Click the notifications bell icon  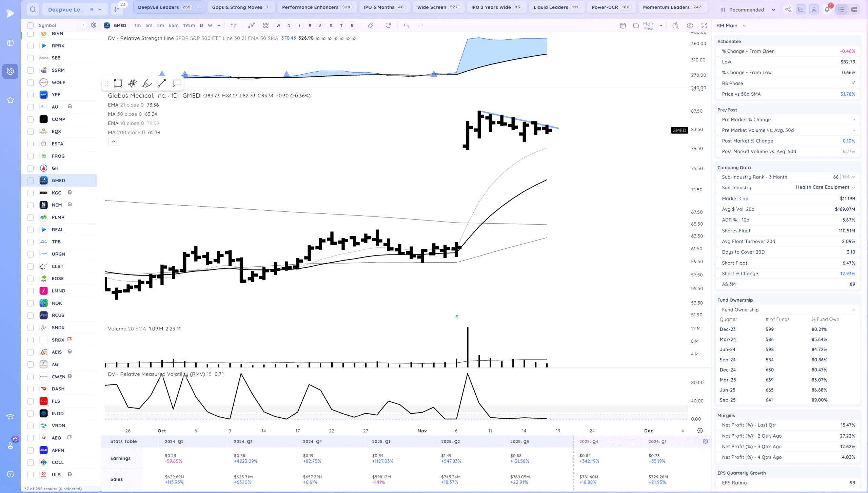(827, 10)
